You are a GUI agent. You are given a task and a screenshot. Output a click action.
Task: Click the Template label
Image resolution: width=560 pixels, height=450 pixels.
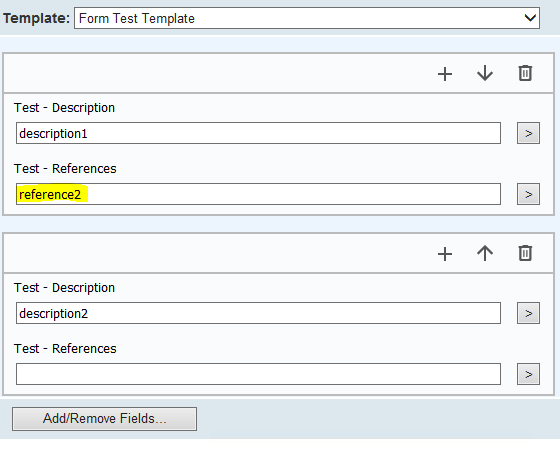[36, 18]
